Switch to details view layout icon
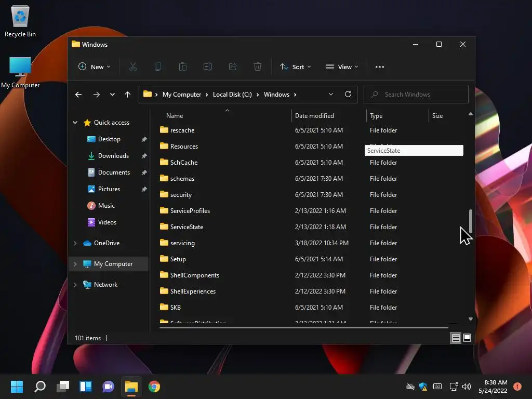Screen dimensions: 532x399 [456, 338]
